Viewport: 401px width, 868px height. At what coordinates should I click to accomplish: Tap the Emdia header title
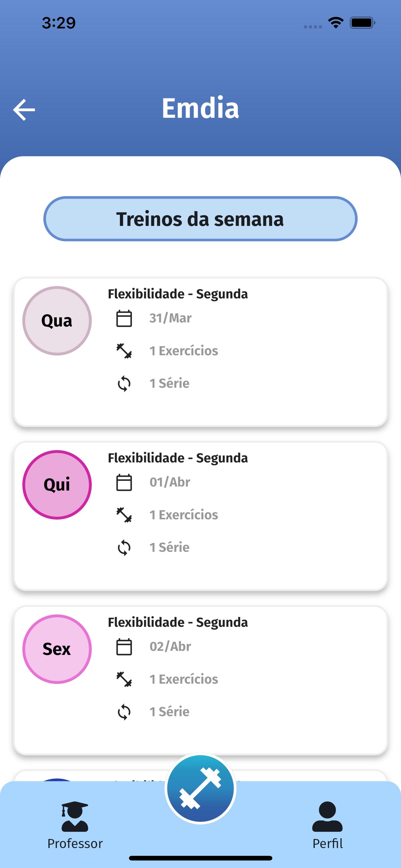[x=200, y=108]
